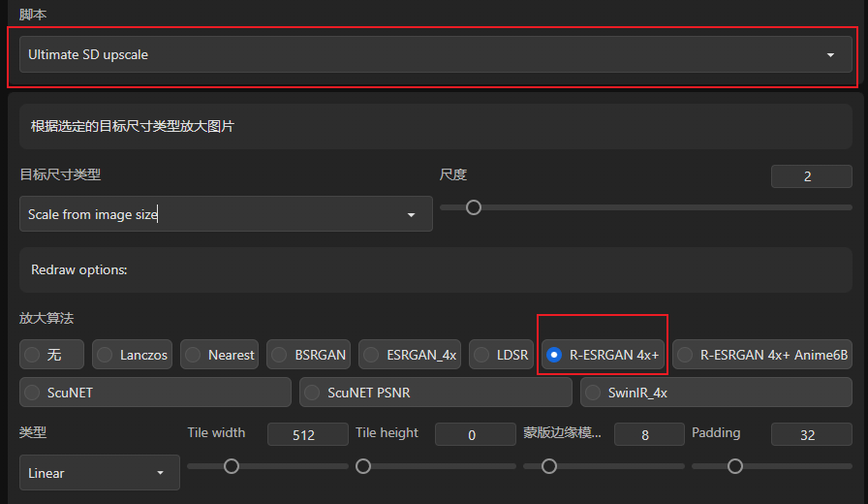
Task: Select the LDSR upscaler option
Action: (501, 355)
